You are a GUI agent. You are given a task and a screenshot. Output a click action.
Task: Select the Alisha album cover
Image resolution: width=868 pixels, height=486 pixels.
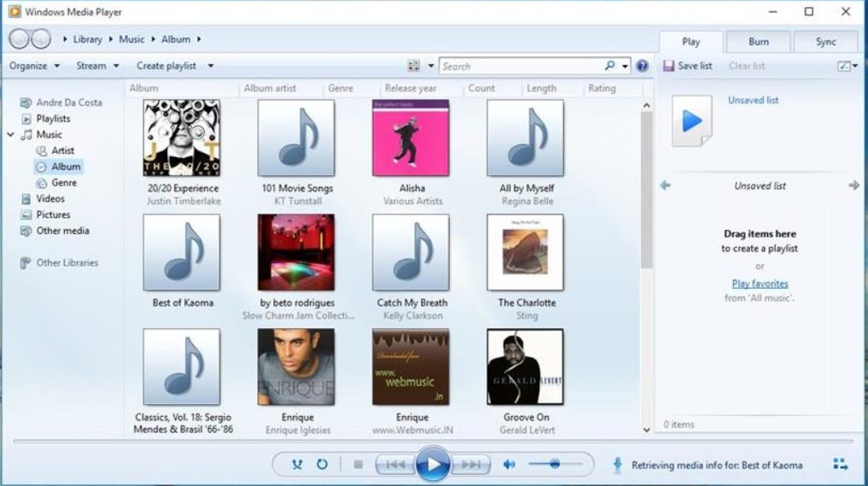411,138
